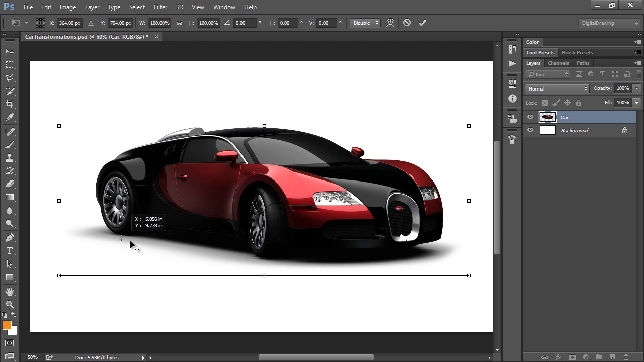
Task: Open the Brush Presets panel tab
Action: [577, 53]
